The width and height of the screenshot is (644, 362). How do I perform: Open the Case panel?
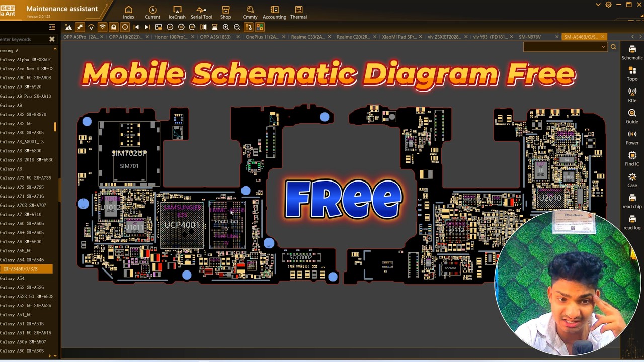[x=632, y=180]
